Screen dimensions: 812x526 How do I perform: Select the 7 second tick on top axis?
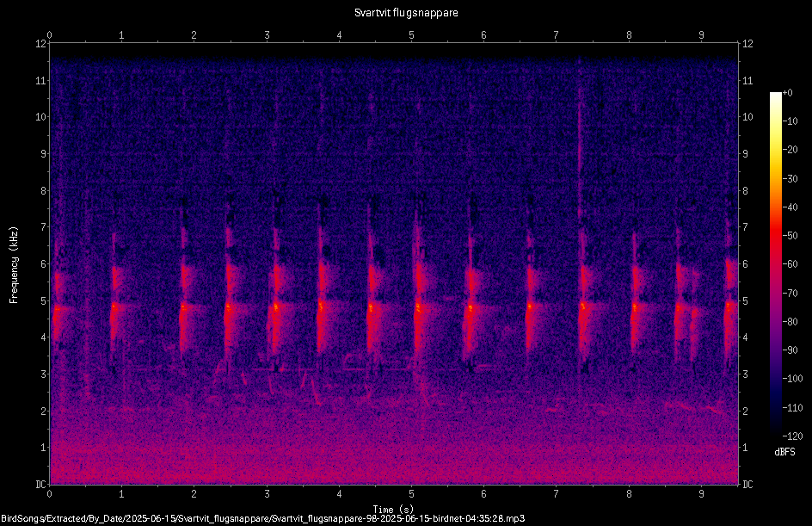pos(557,35)
